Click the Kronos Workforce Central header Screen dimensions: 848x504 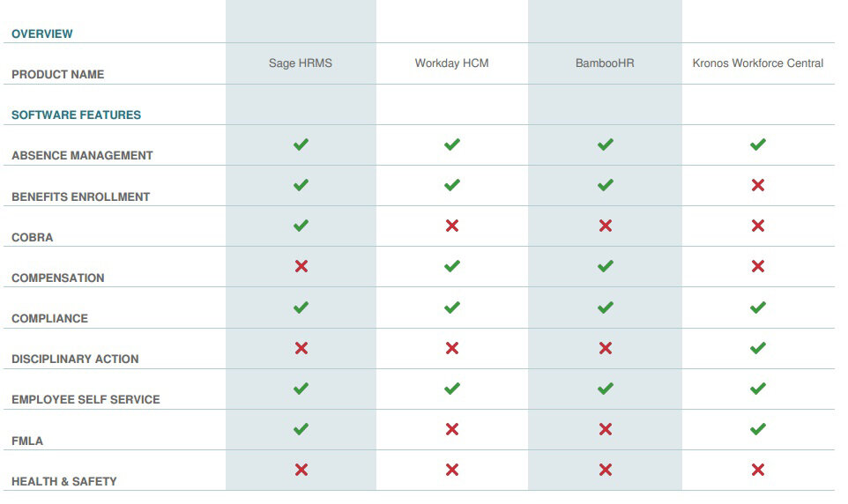[758, 63]
